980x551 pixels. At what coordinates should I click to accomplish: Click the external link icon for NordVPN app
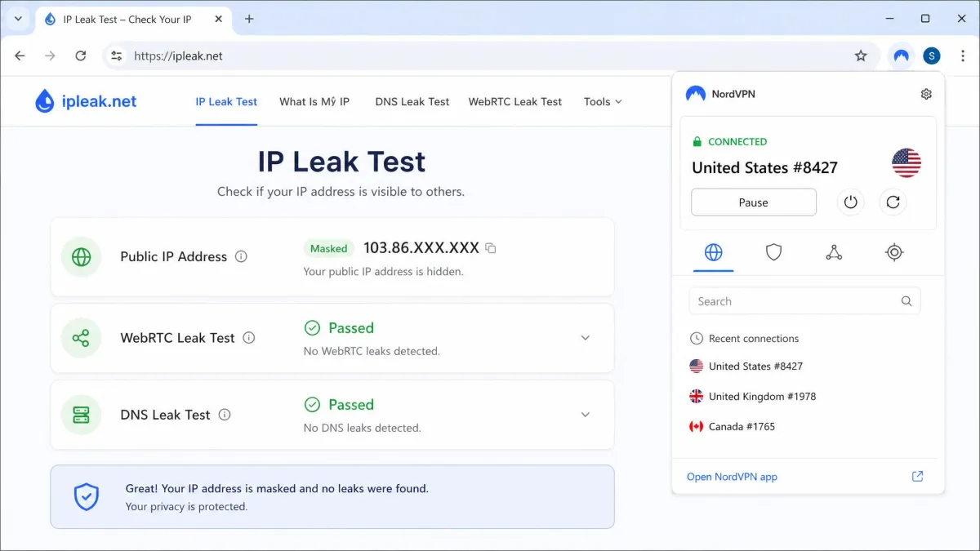click(917, 476)
